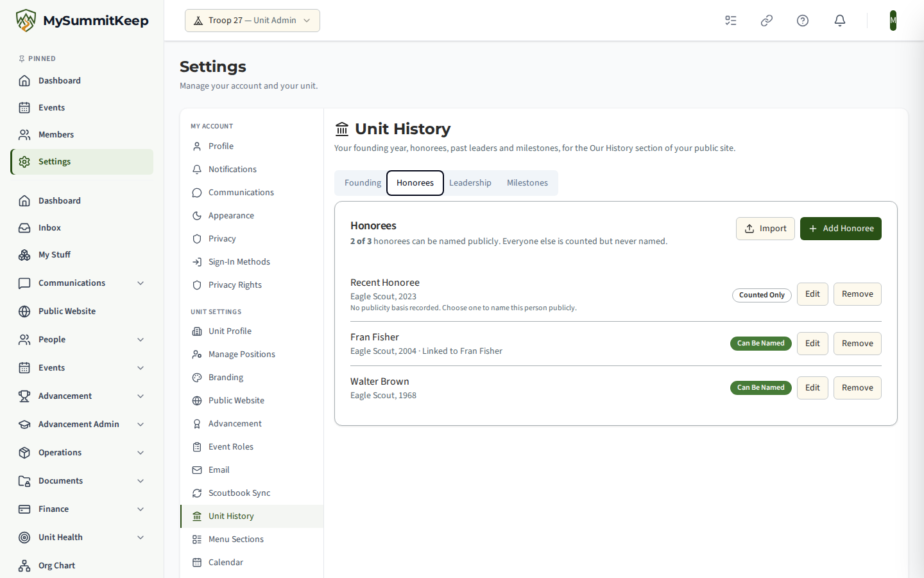
Task: Click the Counted Only badge
Action: point(762,295)
